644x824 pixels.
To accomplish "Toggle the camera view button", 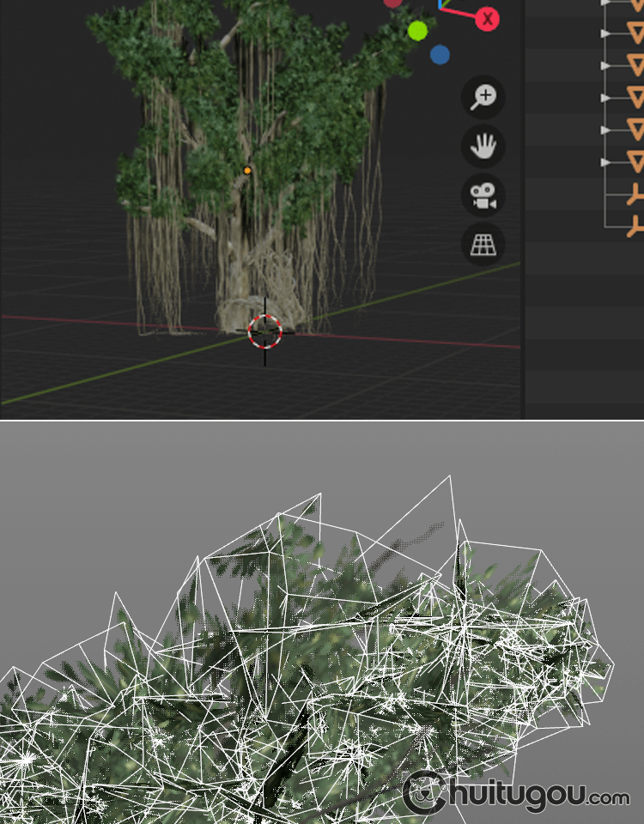I will coord(483,196).
